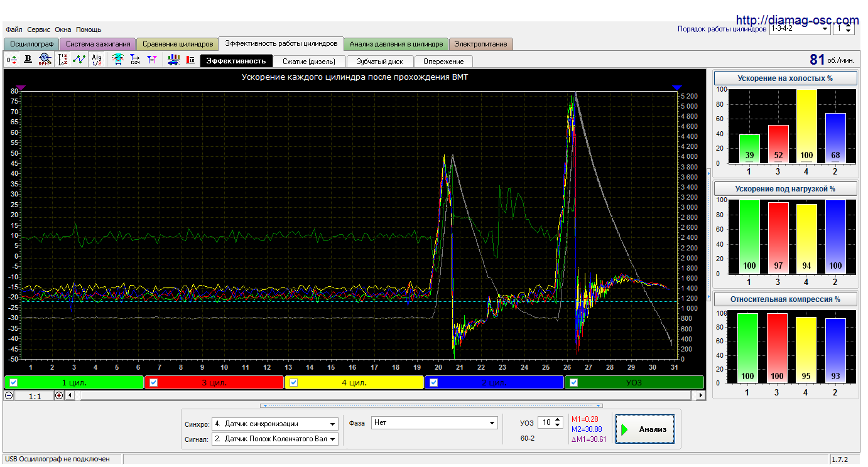Click status text USB Осциллограф не подключен

pos(57,459)
